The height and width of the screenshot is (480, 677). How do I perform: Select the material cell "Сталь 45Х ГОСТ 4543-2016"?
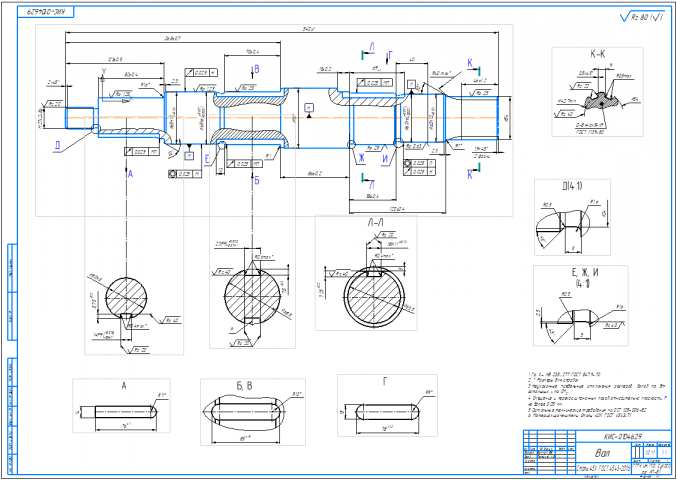[604, 469]
